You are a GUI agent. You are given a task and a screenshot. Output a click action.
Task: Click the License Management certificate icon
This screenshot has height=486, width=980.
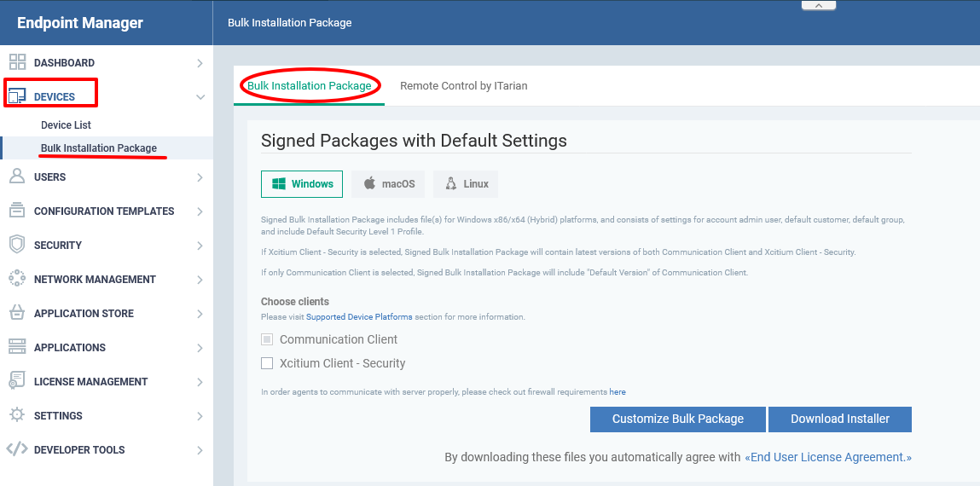18,380
